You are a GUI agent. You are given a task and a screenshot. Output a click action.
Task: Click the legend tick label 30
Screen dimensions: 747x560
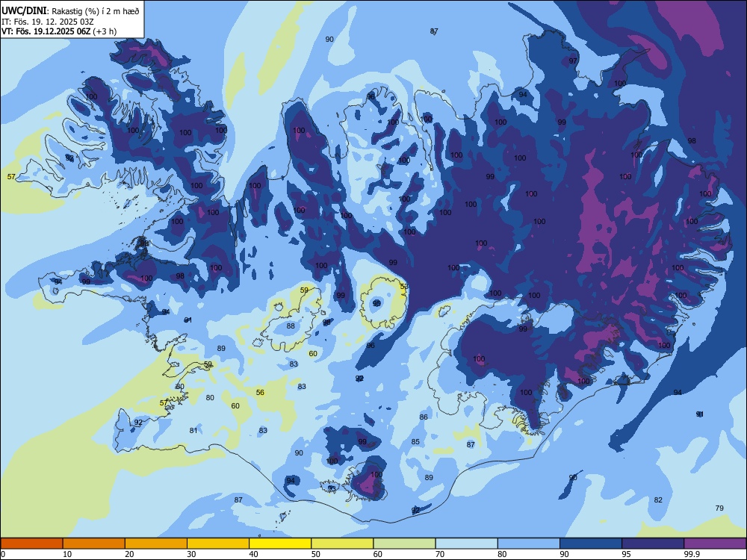point(192,554)
